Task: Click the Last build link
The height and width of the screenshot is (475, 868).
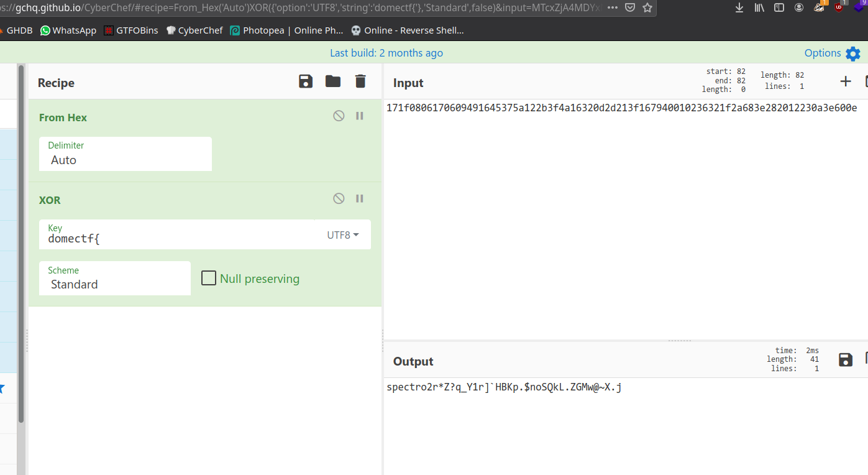Action: pos(386,53)
